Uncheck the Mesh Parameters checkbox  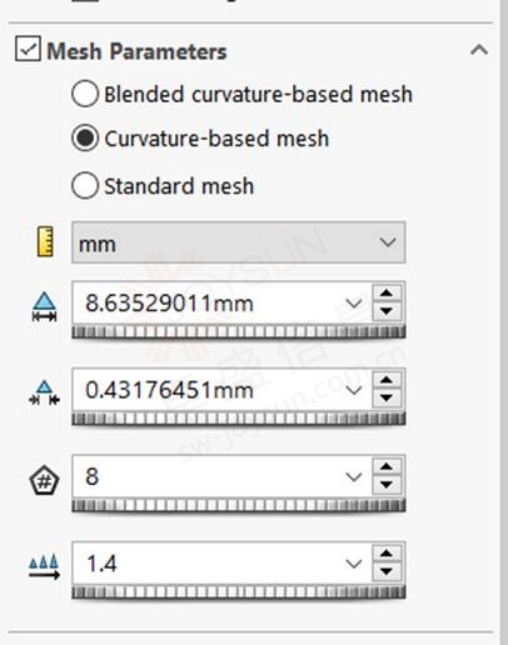(x=28, y=49)
